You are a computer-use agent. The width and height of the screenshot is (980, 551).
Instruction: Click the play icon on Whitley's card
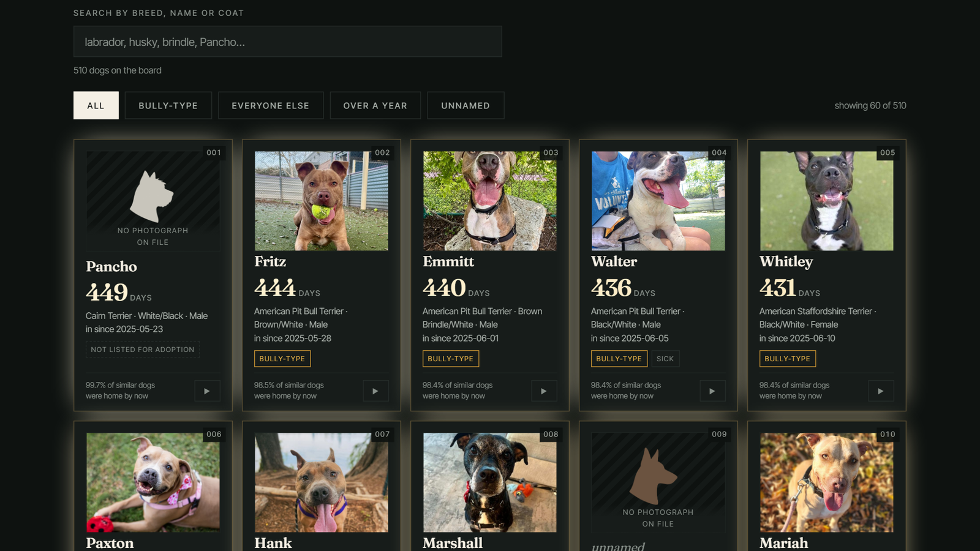881,391
